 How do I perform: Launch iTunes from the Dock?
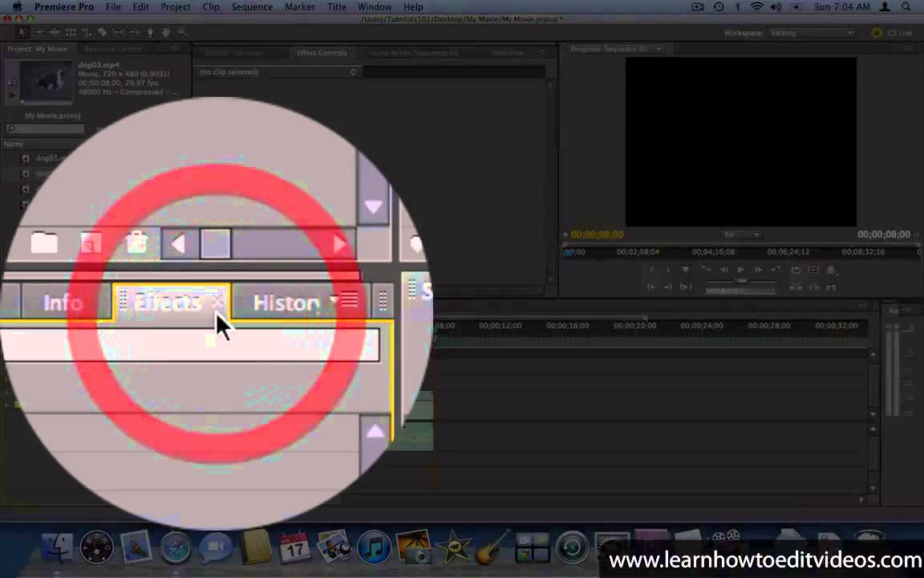(x=374, y=547)
